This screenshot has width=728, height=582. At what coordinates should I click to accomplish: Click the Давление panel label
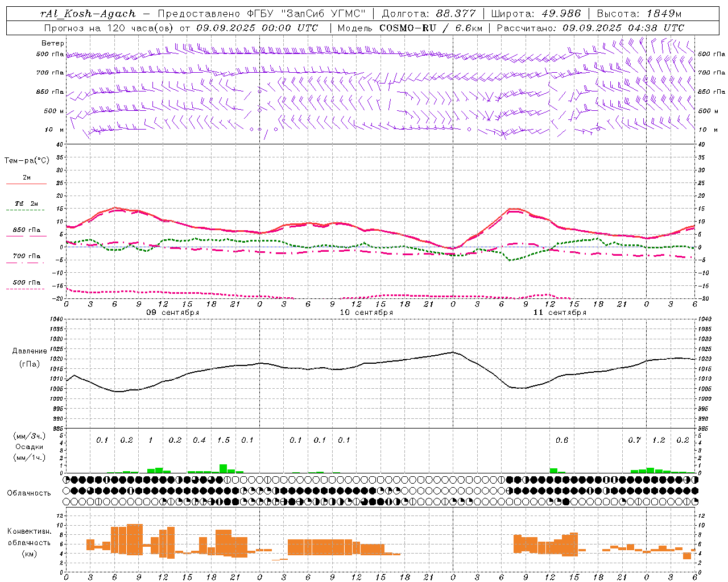click(x=29, y=351)
